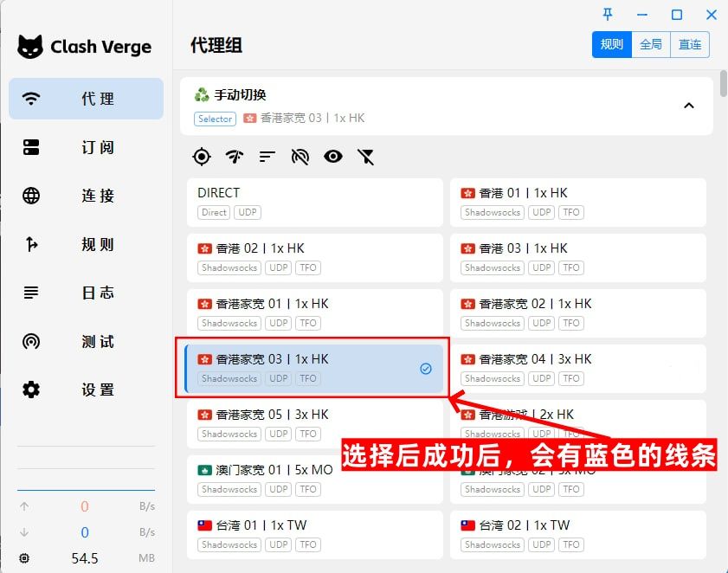
Task: Open the 连接 (Connections) page from the sidebar
Action: 86,196
